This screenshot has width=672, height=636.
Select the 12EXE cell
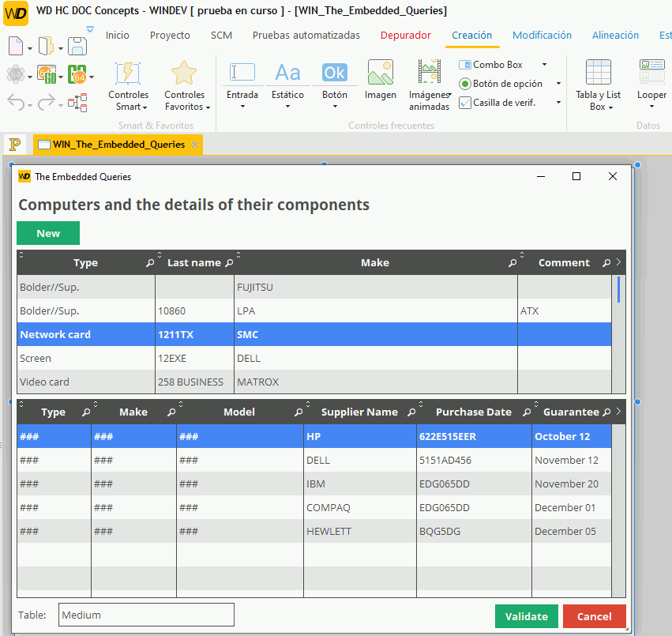coord(194,358)
